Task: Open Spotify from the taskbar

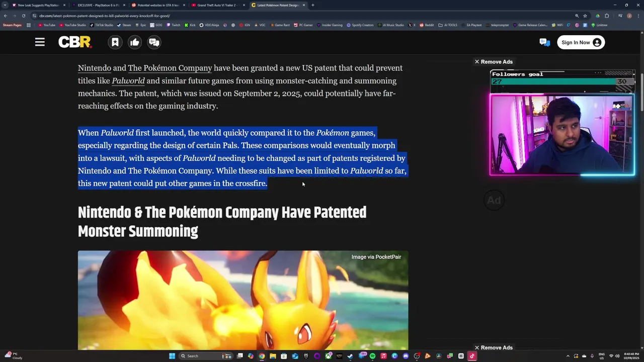Action: pyautogui.click(x=372, y=356)
